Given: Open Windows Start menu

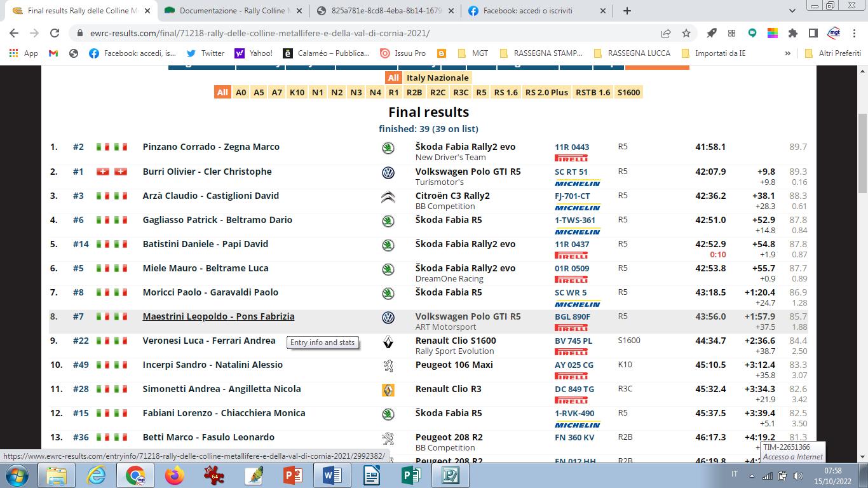Looking at the screenshot, I should [x=17, y=475].
